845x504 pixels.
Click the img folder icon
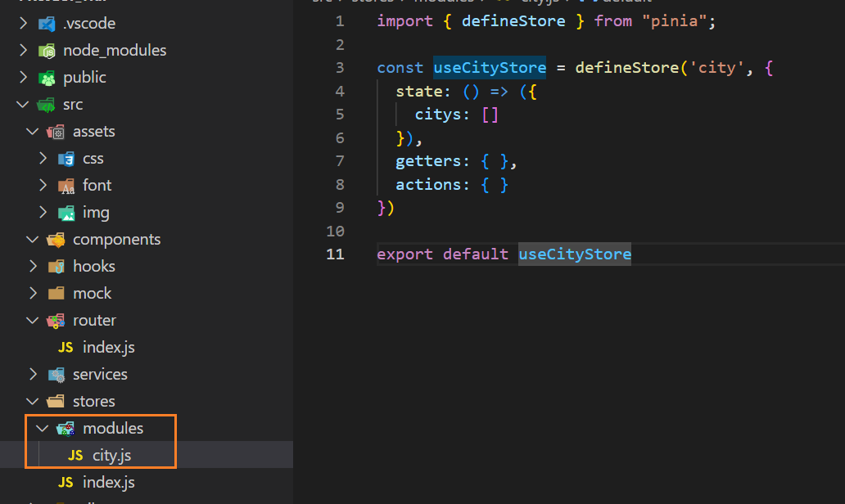click(66, 213)
